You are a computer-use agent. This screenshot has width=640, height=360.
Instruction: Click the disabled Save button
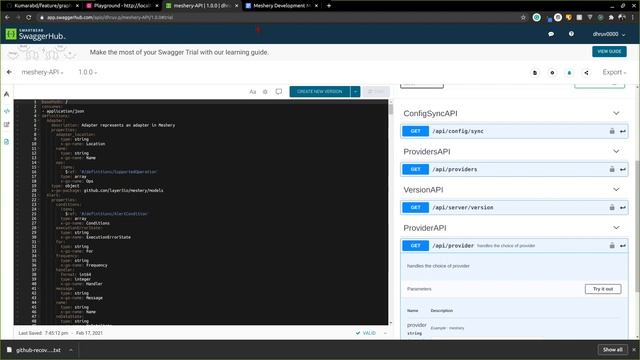pos(376,91)
